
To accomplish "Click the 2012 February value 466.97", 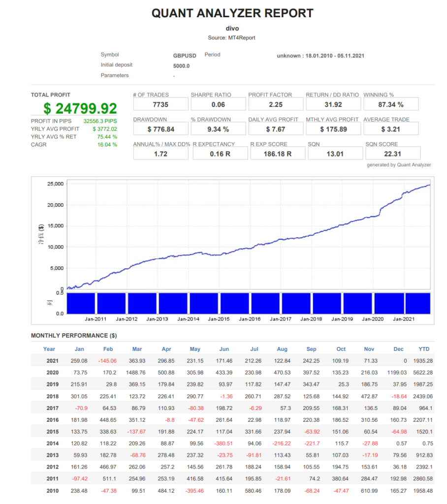I will [108, 467].
